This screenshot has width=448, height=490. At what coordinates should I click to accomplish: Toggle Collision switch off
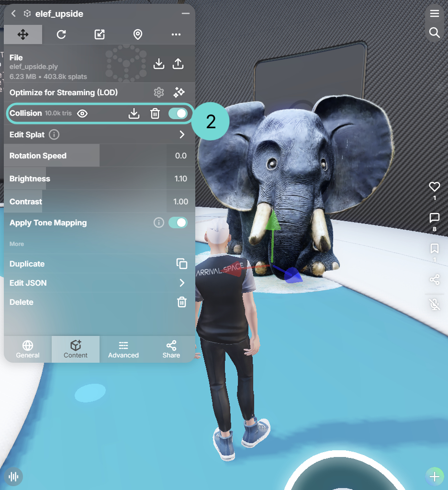(178, 113)
